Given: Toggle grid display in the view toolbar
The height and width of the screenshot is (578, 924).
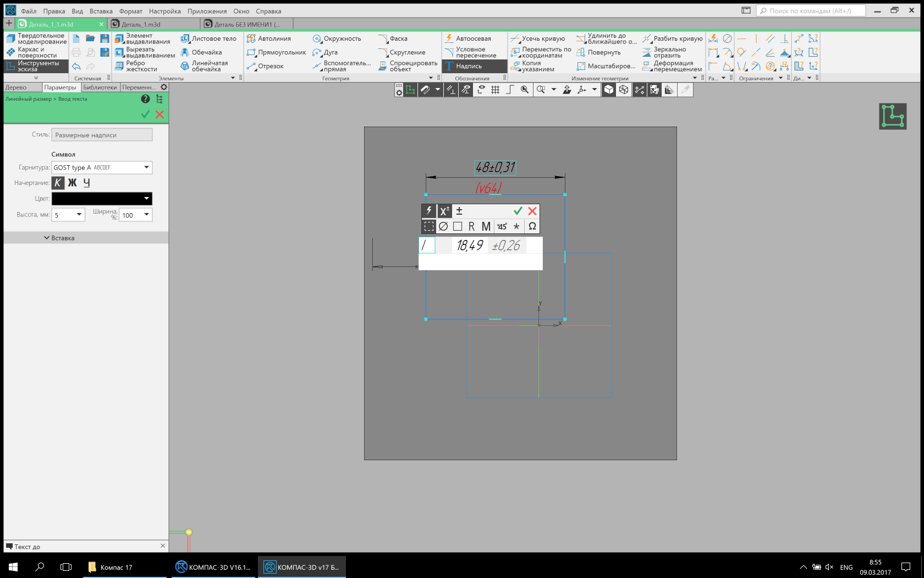Looking at the screenshot, I should 495,90.
